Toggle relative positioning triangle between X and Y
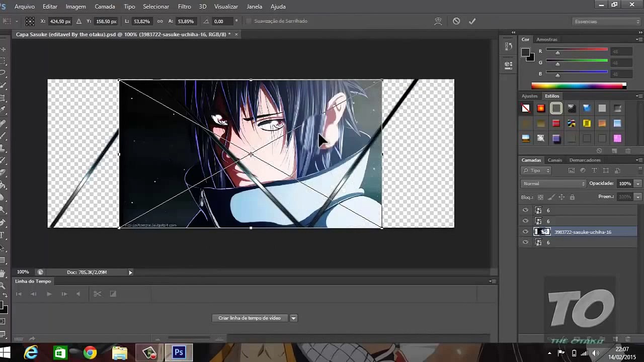Viewport: 644px width, 362px height. tap(79, 21)
